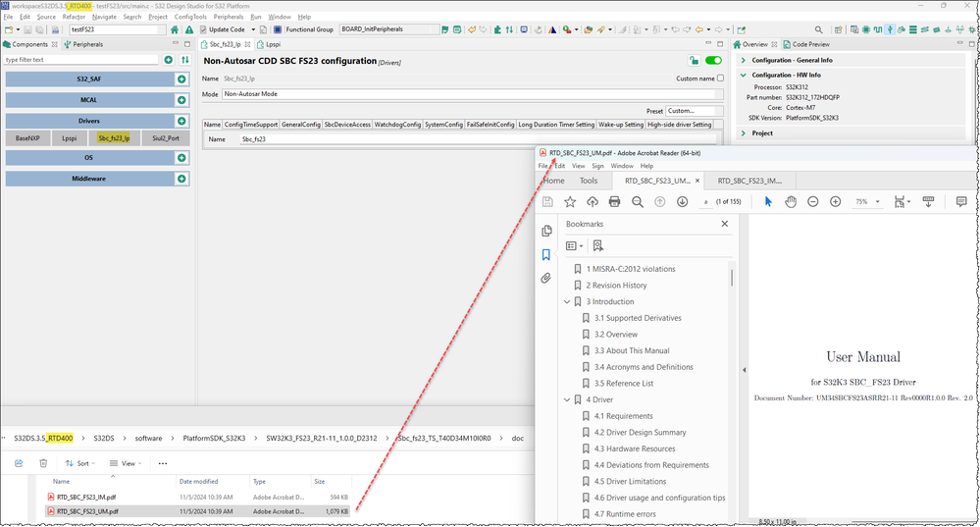
Task: Click the type filter text field
Action: coord(81,60)
